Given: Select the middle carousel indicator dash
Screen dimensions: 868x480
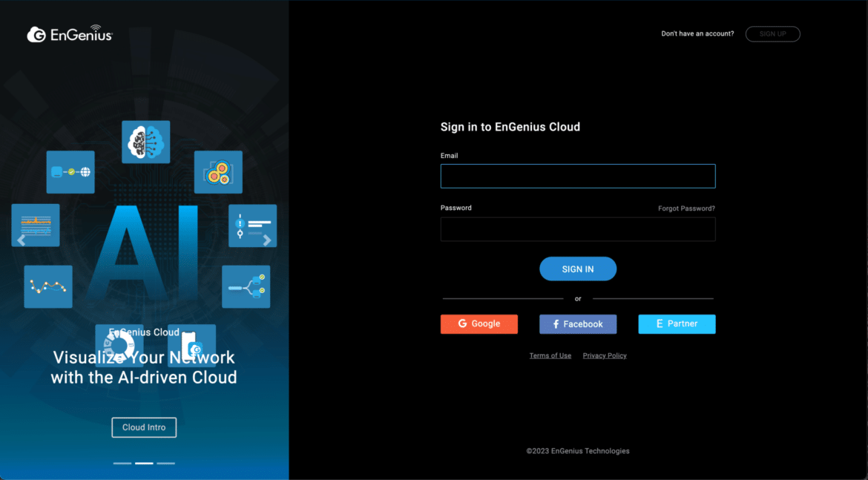Looking at the screenshot, I should [x=144, y=464].
